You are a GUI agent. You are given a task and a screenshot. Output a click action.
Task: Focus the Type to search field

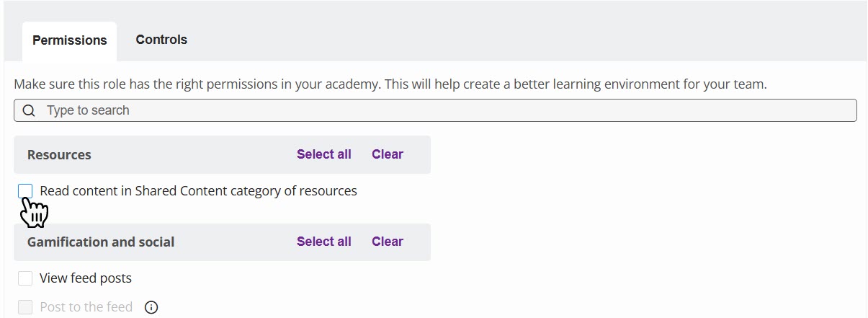coord(432,110)
